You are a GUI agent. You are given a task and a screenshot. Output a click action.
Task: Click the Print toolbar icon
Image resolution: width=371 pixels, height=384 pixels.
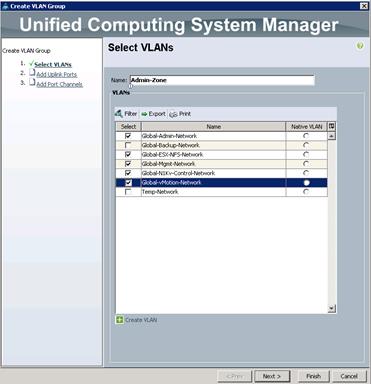pos(173,114)
